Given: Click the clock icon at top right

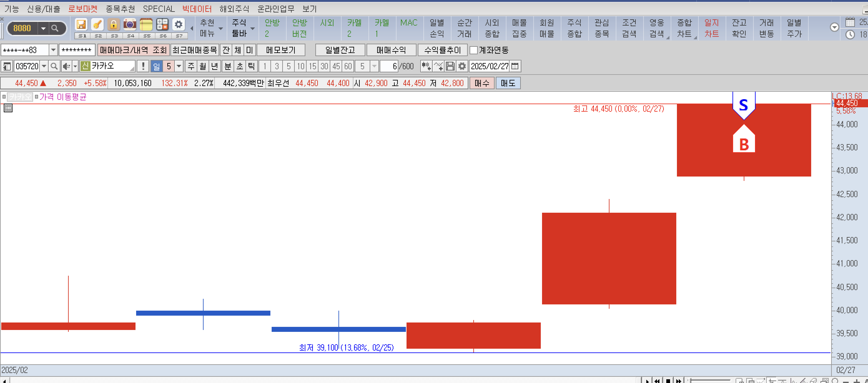Looking at the screenshot, I should tap(850, 34).
